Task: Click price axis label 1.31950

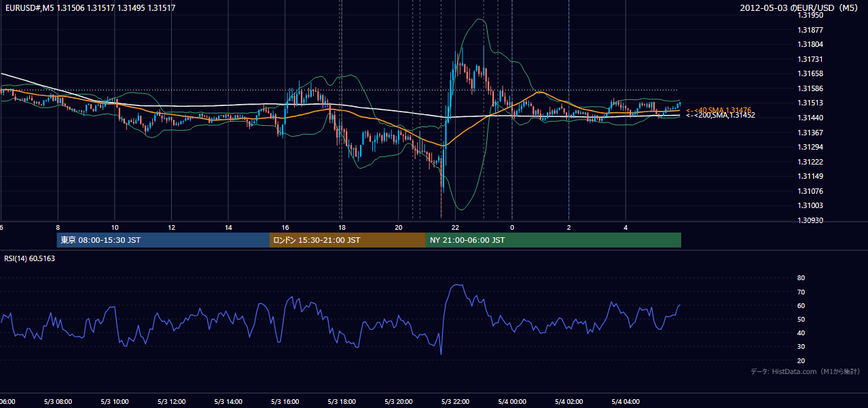Action: click(810, 15)
